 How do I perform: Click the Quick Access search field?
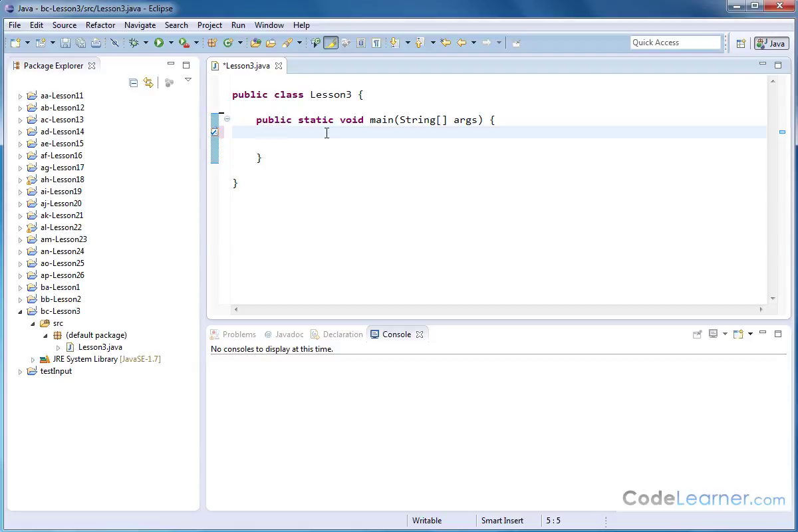(676, 43)
